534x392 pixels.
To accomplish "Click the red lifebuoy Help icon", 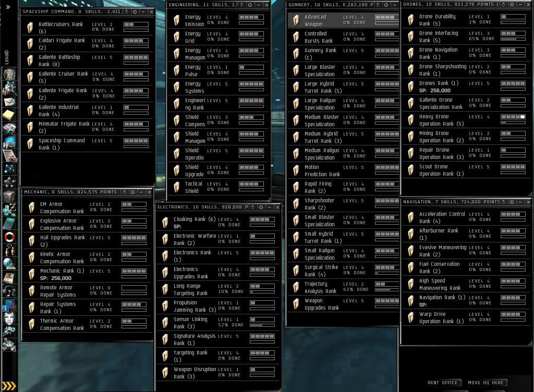I will click(9, 237).
